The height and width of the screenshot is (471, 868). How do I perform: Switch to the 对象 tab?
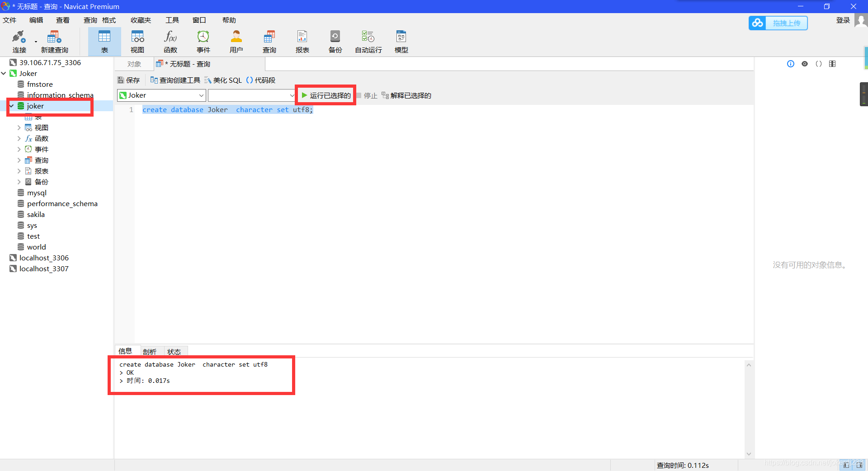click(134, 64)
